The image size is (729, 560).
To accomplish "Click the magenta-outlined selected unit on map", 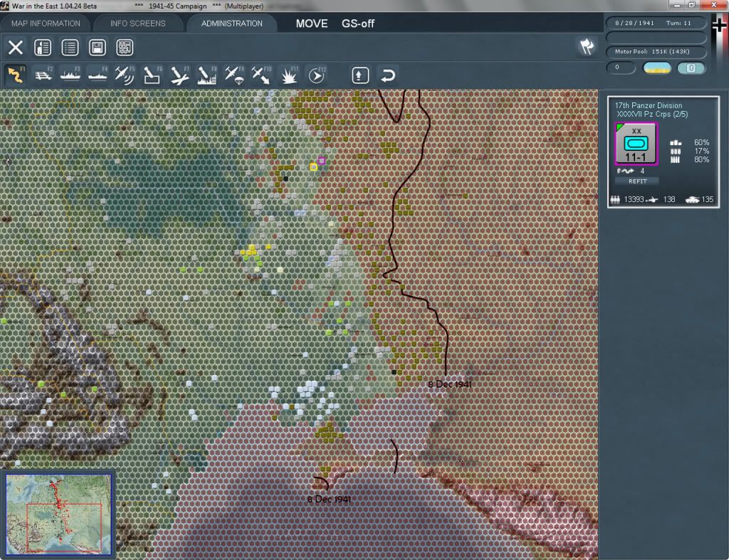I will 321,161.
